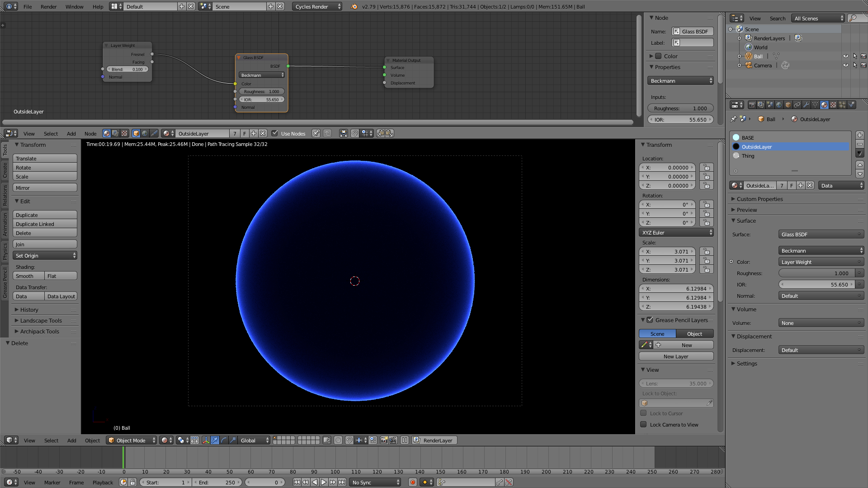
Task: Open the Constraints properties chain tab
Action: [x=797, y=105]
